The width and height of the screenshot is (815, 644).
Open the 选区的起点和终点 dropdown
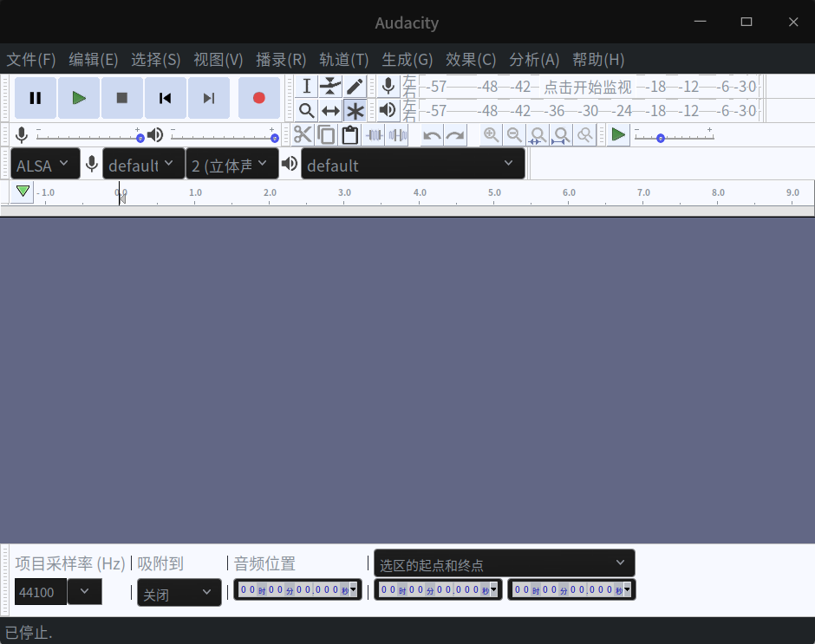[504, 564]
